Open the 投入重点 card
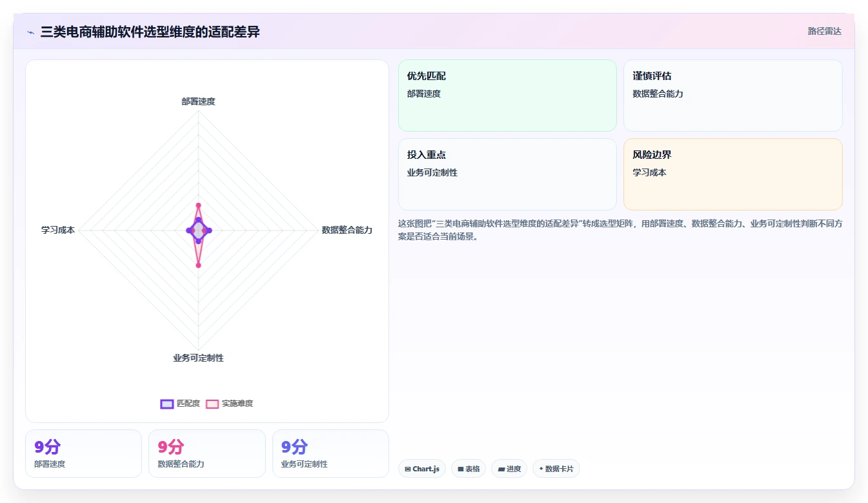 click(507, 174)
